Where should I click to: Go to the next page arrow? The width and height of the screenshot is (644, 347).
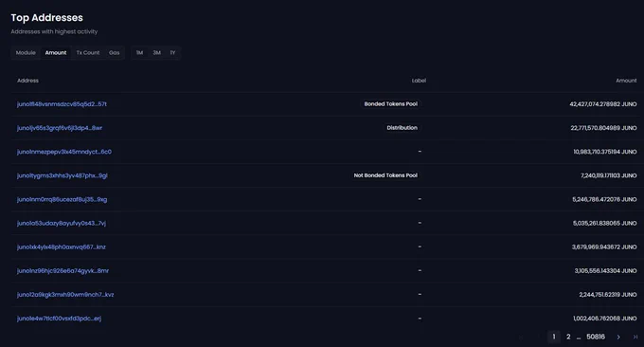click(618, 337)
